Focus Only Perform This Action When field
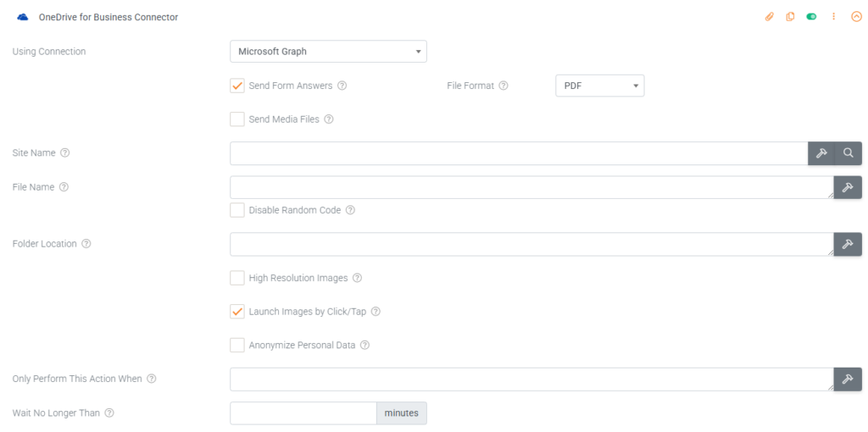 point(532,379)
